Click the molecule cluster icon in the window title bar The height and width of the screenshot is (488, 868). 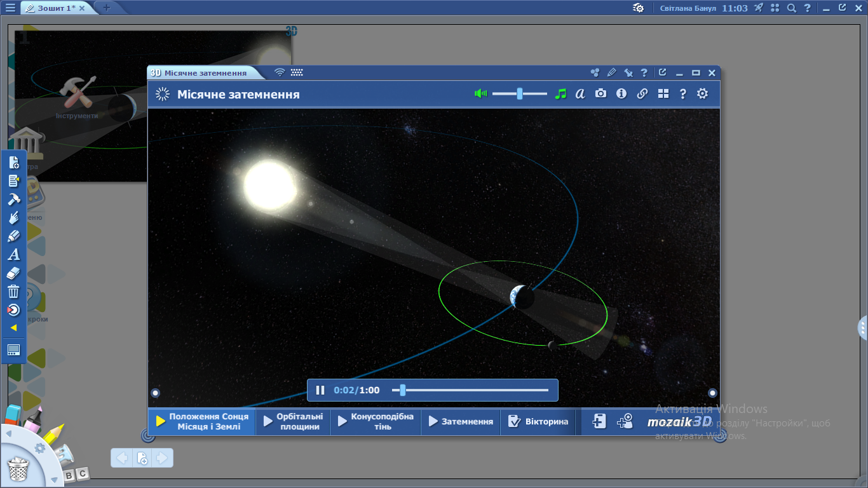tap(595, 73)
